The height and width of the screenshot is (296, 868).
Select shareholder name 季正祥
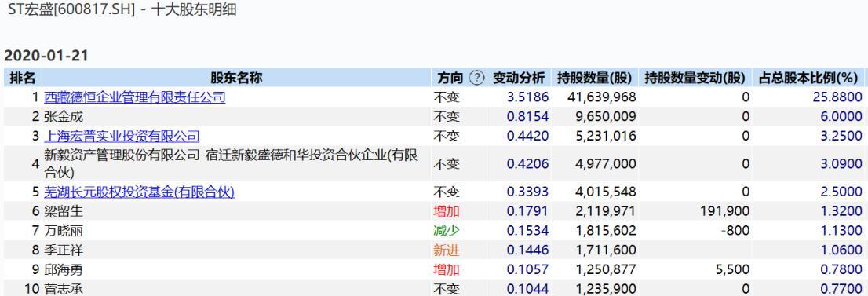(x=64, y=250)
